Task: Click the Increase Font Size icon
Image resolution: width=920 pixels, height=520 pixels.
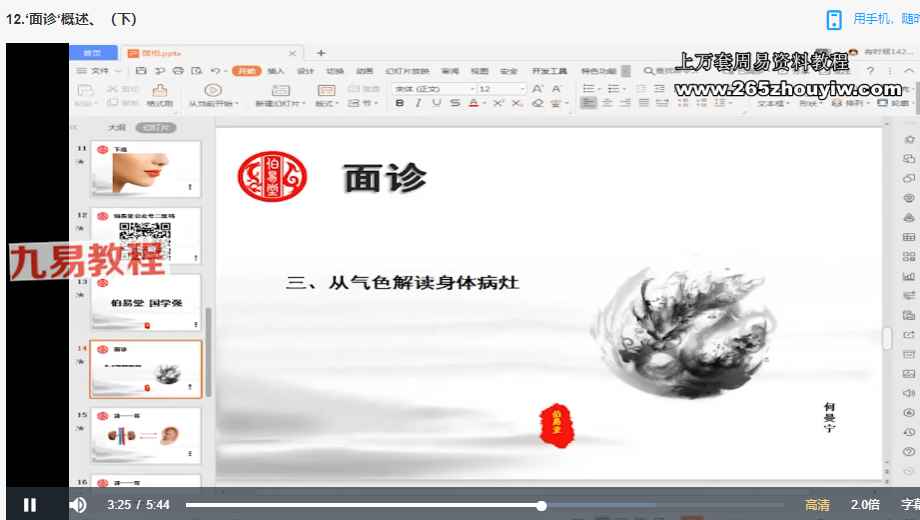Action: pos(537,89)
